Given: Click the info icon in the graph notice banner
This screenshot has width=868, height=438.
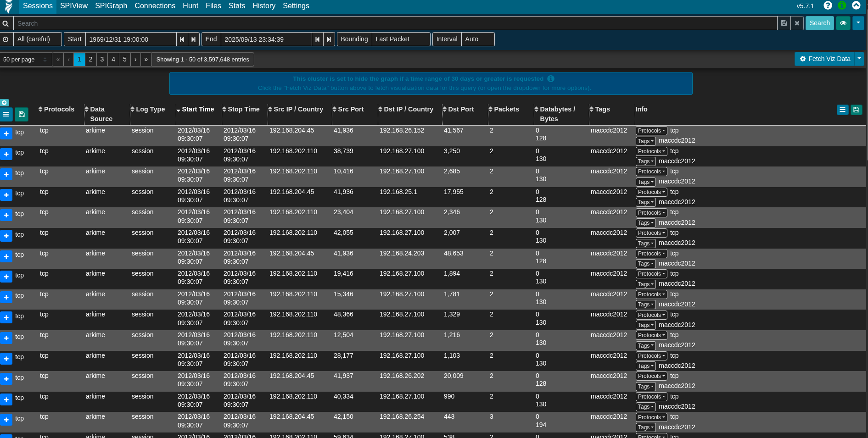Looking at the screenshot, I should pos(551,78).
